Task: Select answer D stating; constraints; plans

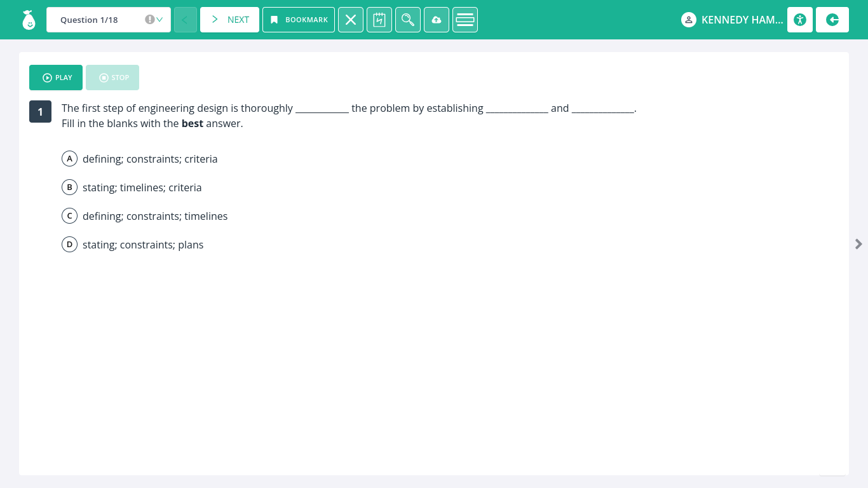Action: 133,245
